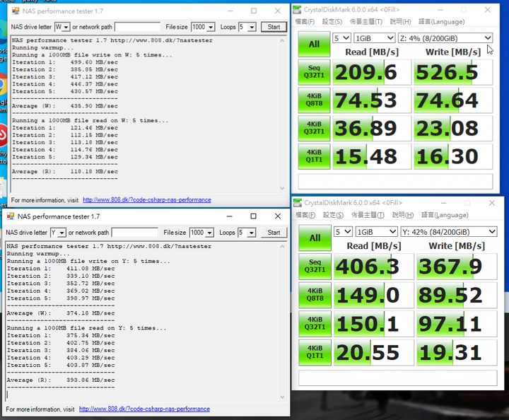
Task: Click 526.5 sequential write result in top CrystalDiskMark
Action: pos(453,72)
